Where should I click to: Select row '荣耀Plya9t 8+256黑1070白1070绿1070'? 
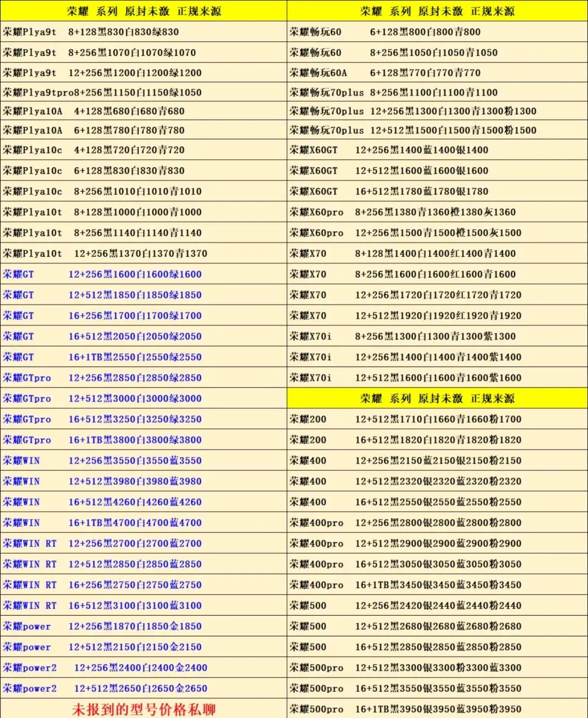coord(144,53)
